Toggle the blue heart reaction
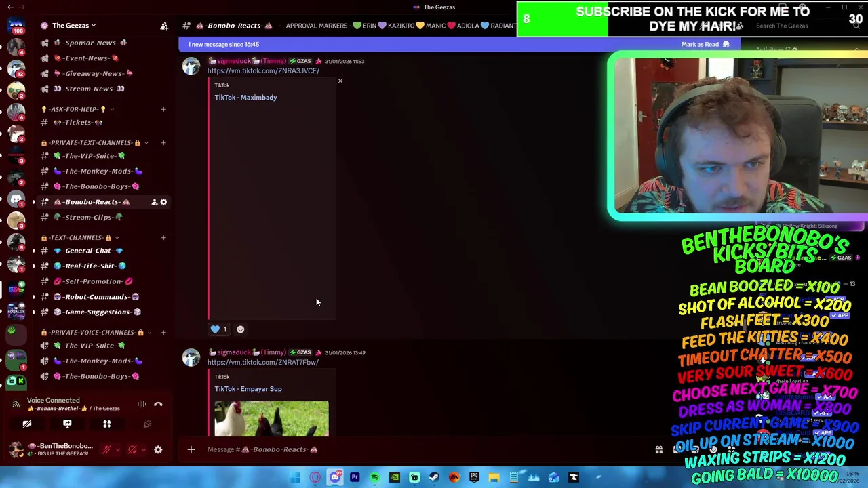The height and width of the screenshot is (488, 868). click(219, 329)
